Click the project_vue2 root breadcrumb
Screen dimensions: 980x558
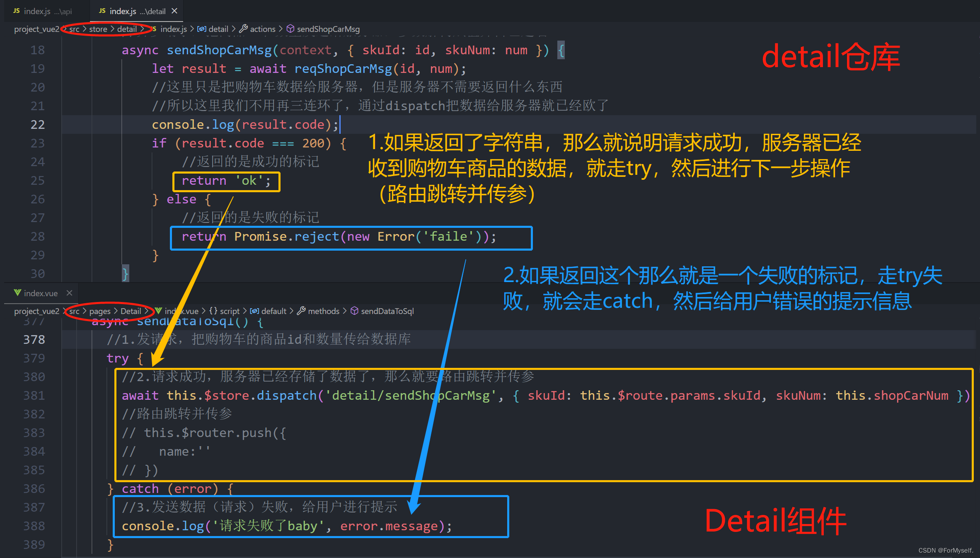(x=37, y=29)
